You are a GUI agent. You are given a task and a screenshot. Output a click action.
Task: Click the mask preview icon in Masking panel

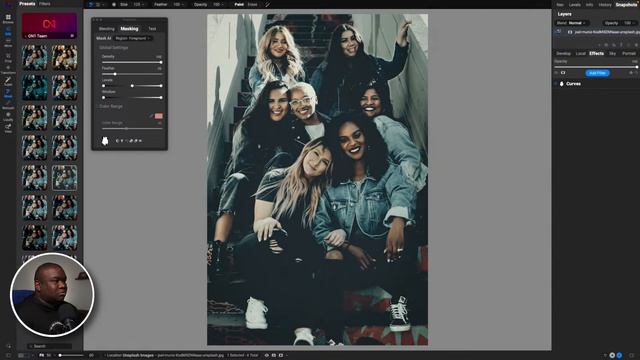click(105, 141)
